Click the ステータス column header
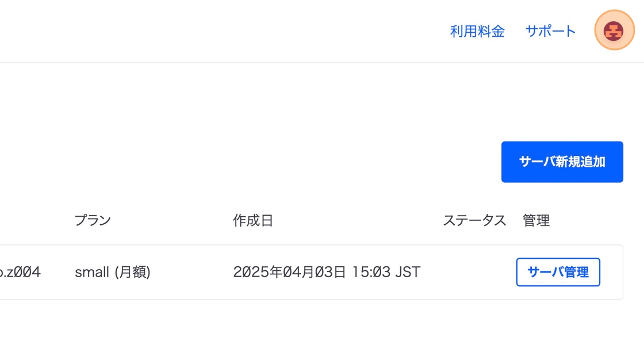Image resolution: width=644 pixels, height=360 pixels. [474, 221]
